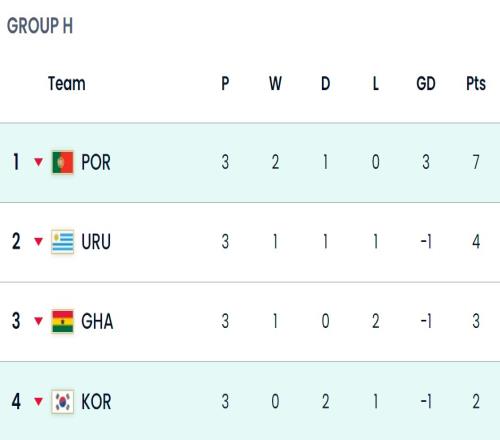Click the red arrow beside GHA
The image size is (500, 440).
[39, 321]
